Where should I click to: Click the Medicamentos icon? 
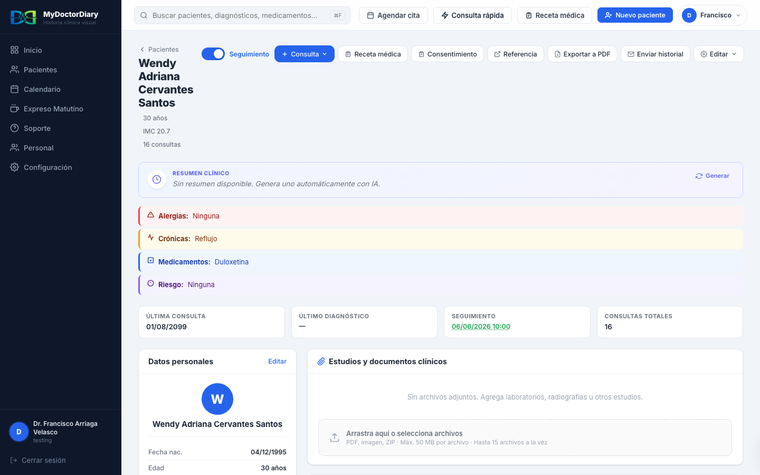[151, 261]
